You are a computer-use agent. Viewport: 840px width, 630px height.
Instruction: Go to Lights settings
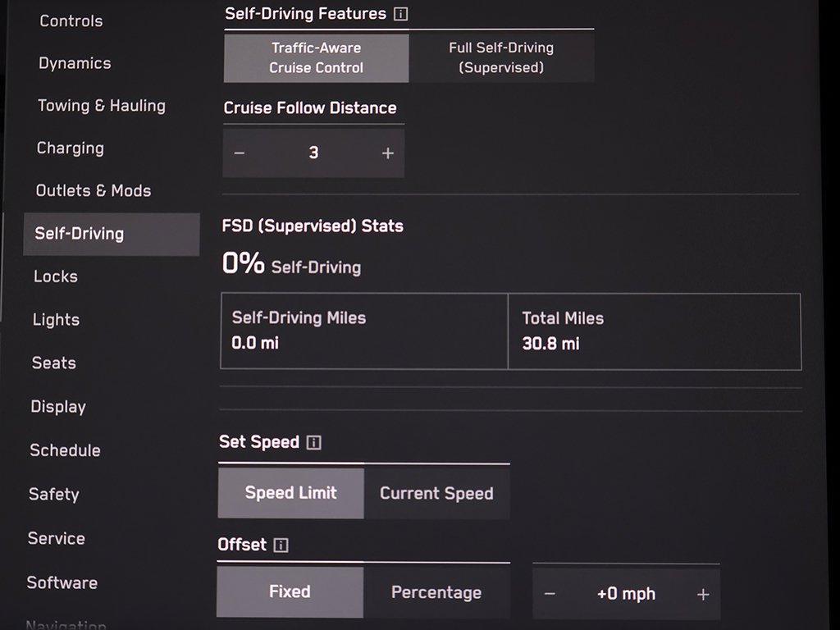(x=56, y=320)
